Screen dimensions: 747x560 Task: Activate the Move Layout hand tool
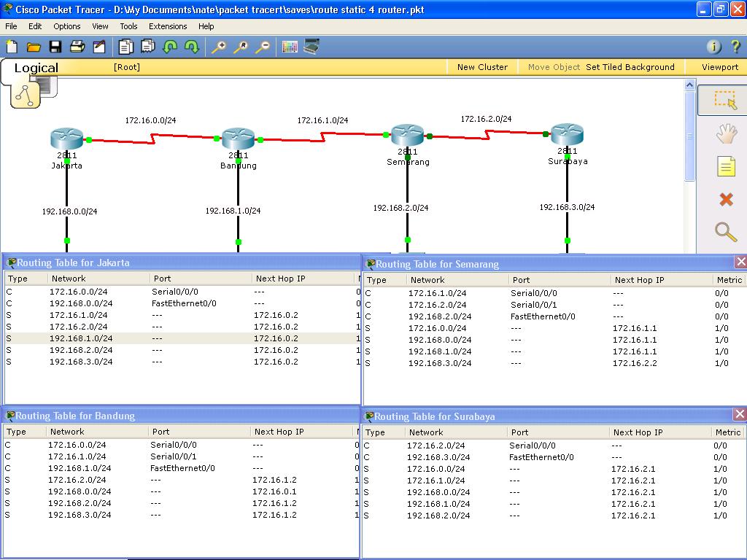click(x=727, y=133)
